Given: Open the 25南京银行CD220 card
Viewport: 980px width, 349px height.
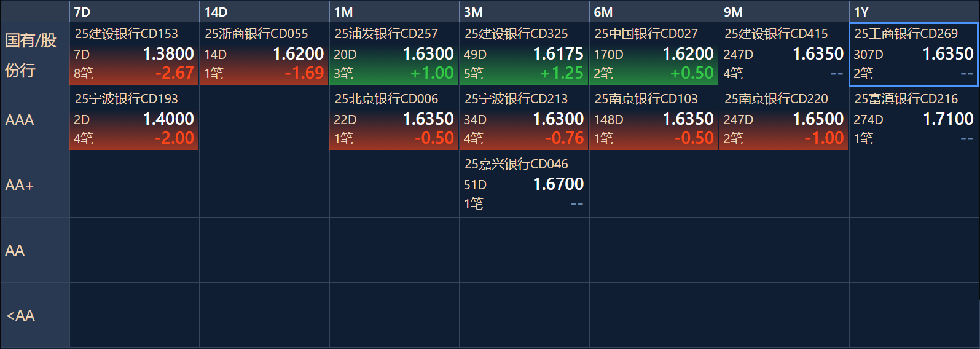Looking at the screenshot, I should click(x=784, y=119).
